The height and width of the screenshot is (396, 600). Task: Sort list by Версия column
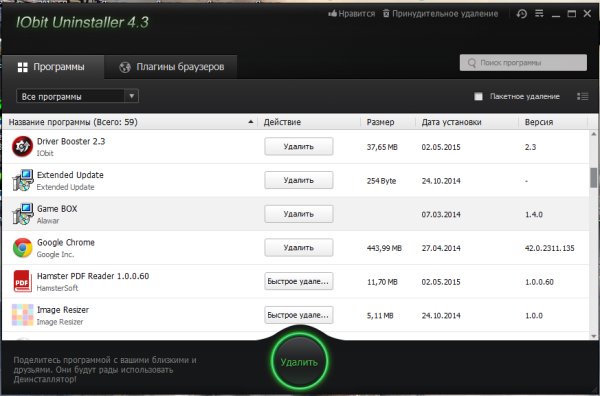click(x=553, y=122)
